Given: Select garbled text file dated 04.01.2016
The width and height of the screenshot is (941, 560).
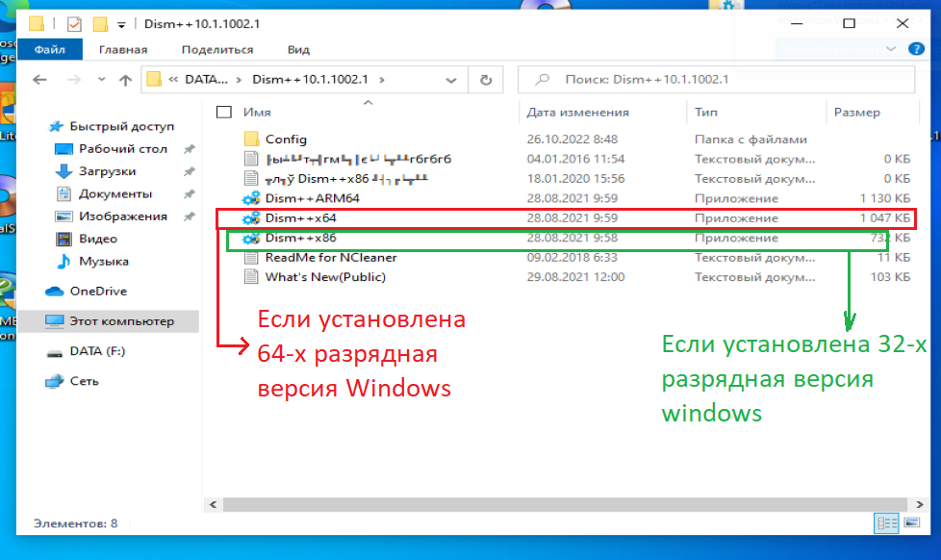Looking at the screenshot, I should tap(358, 159).
